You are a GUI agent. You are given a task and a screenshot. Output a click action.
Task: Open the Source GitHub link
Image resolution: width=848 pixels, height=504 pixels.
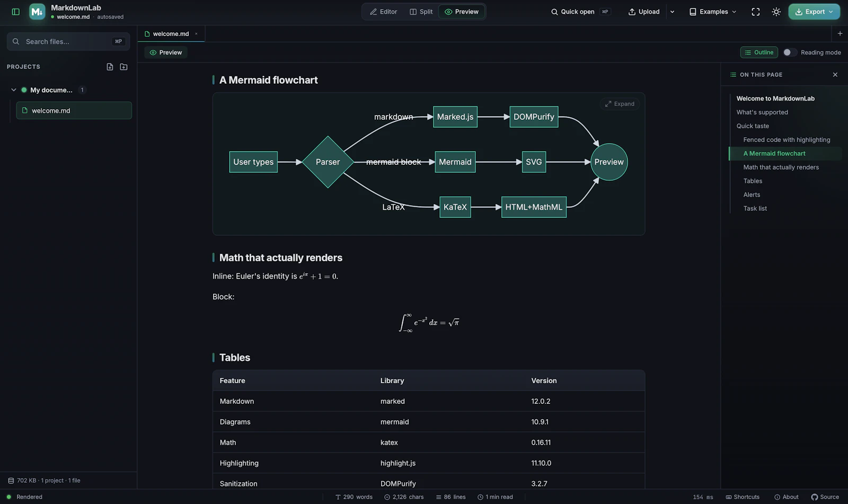(825, 497)
